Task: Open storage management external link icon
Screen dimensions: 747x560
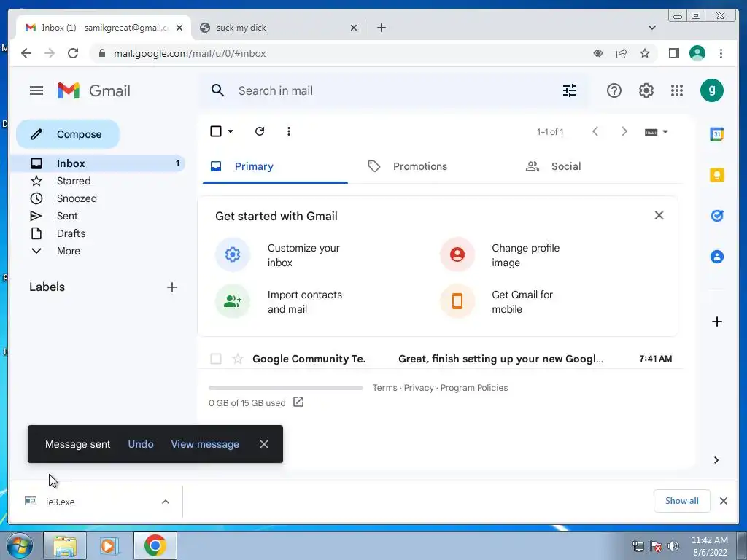Action: (x=298, y=402)
